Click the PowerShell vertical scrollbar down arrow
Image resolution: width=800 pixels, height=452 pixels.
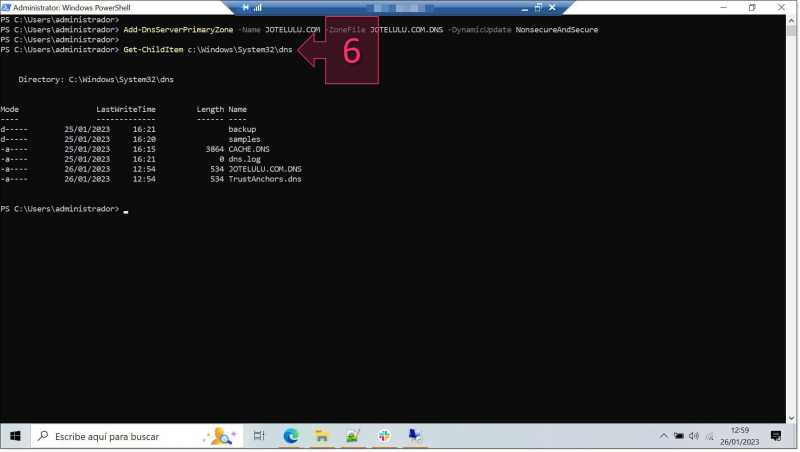click(791, 418)
